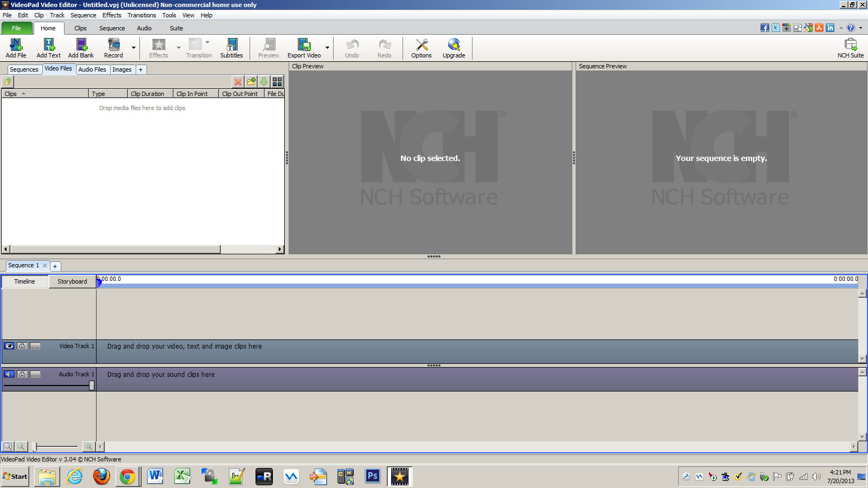Open the Subtitles tool
868x488 pixels.
click(x=232, y=48)
